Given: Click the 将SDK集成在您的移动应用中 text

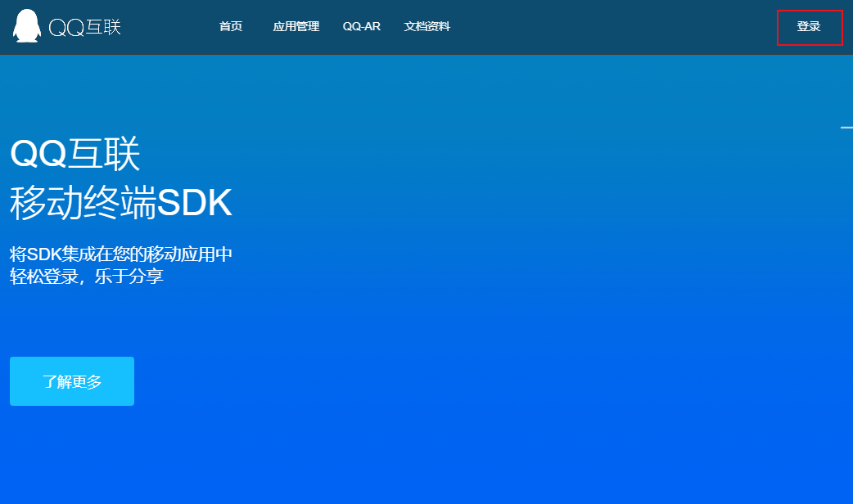Looking at the screenshot, I should tap(121, 254).
